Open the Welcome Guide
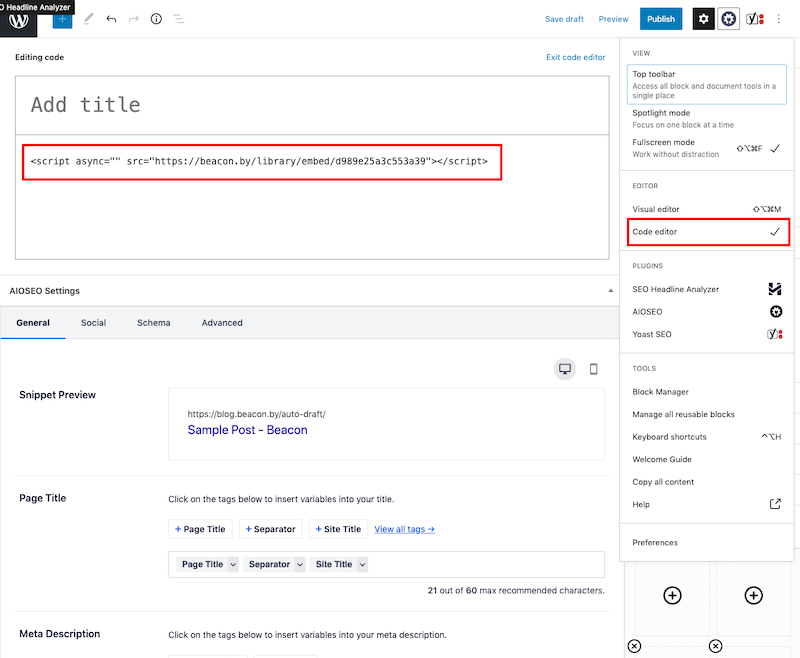This screenshot has height=658, width=800. (x=707, y=459)
